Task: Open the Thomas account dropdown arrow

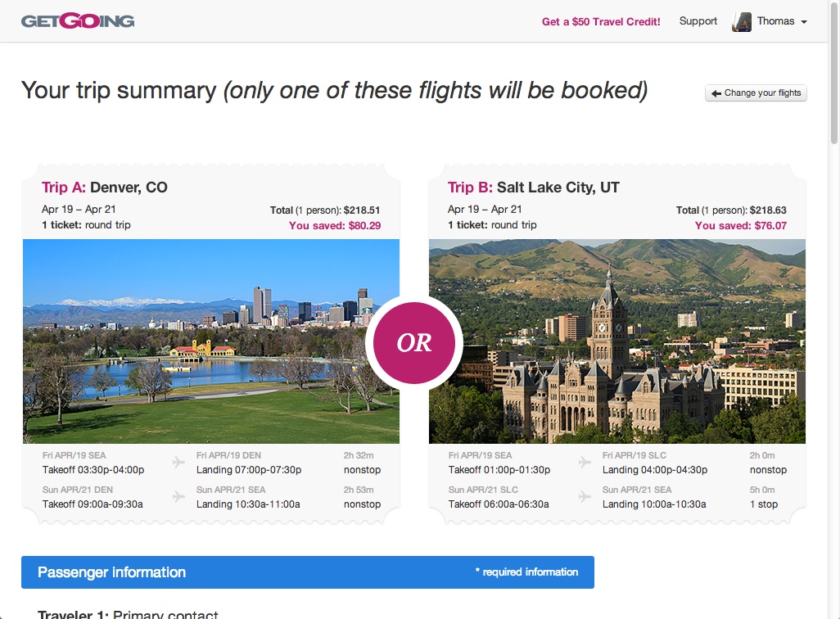Action: (804, 22)
